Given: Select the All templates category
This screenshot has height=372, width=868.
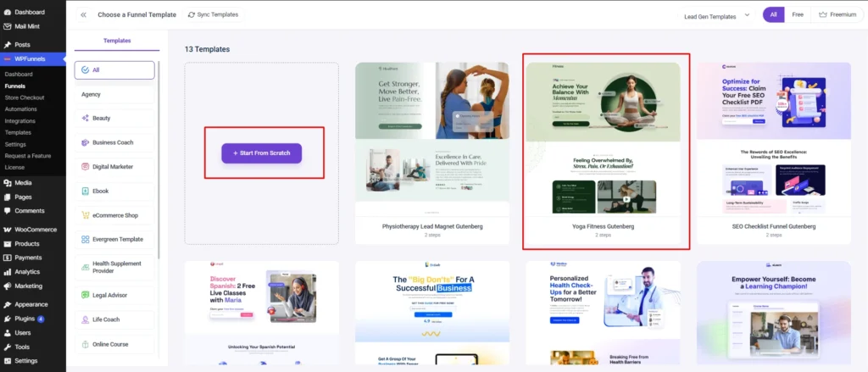Looking at the screenshot, I should [x=114, y=70].
